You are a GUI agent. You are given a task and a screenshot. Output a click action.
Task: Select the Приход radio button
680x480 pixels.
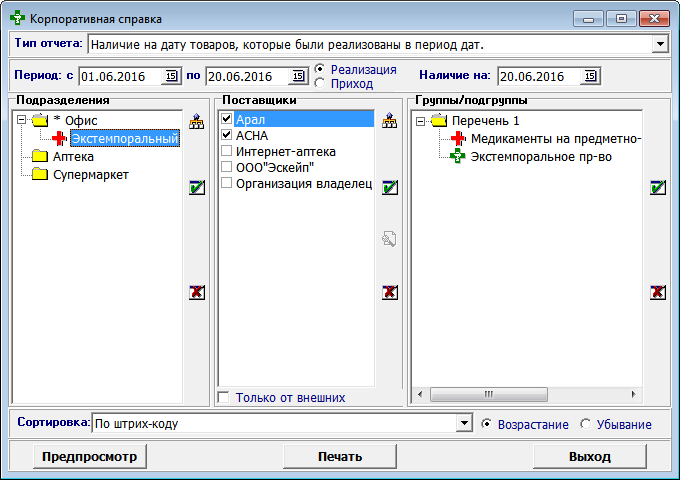(320, 83)
